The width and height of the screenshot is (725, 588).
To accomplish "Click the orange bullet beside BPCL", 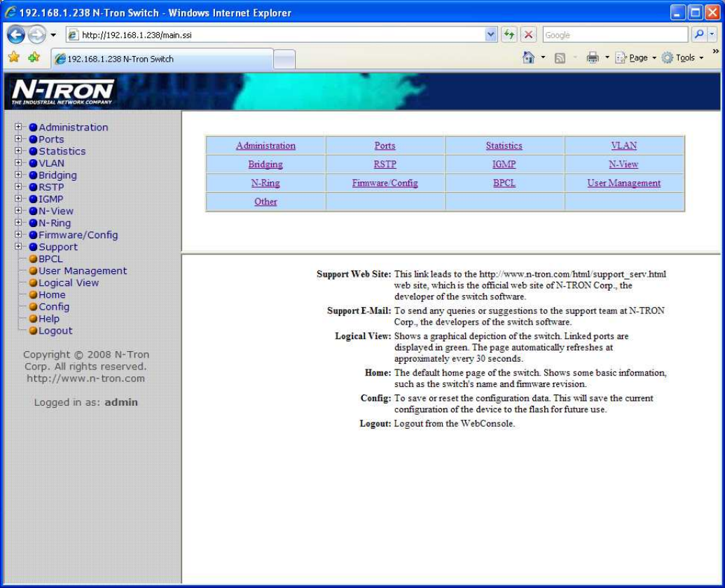I will 33,259.
